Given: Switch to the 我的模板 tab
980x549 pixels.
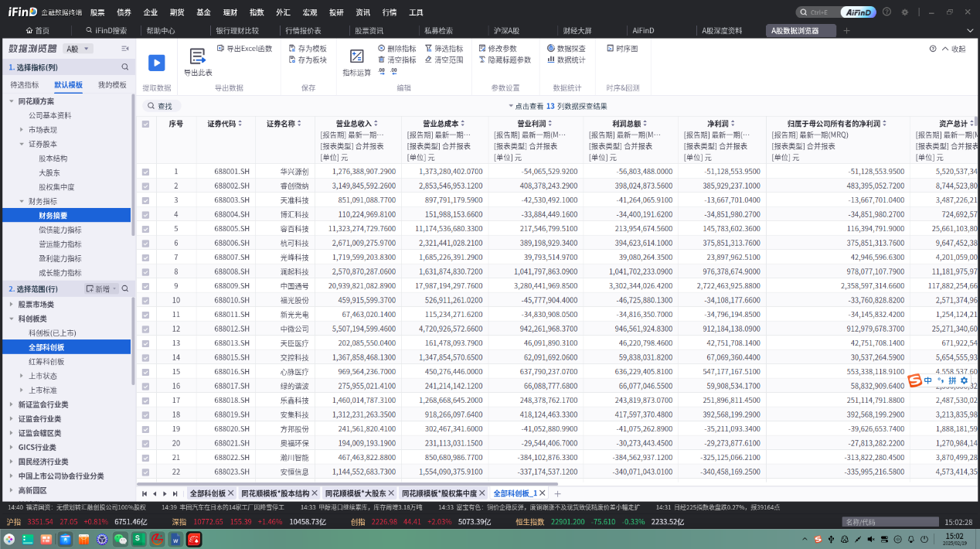Looking at the screenshot, I should pos(112,85).
